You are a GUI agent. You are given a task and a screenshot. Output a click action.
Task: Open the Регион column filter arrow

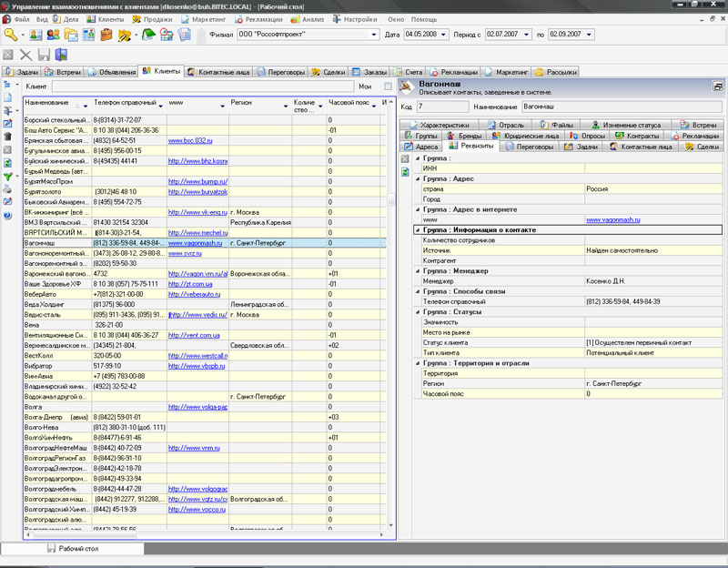point(286,106)
